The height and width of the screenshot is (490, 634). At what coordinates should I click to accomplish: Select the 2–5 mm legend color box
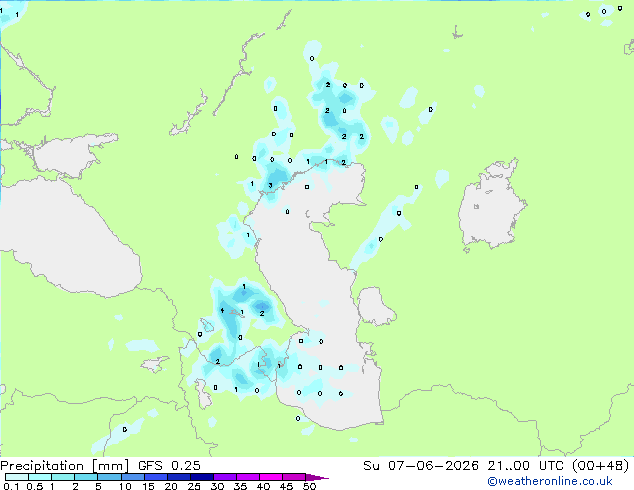click(86, 477)
